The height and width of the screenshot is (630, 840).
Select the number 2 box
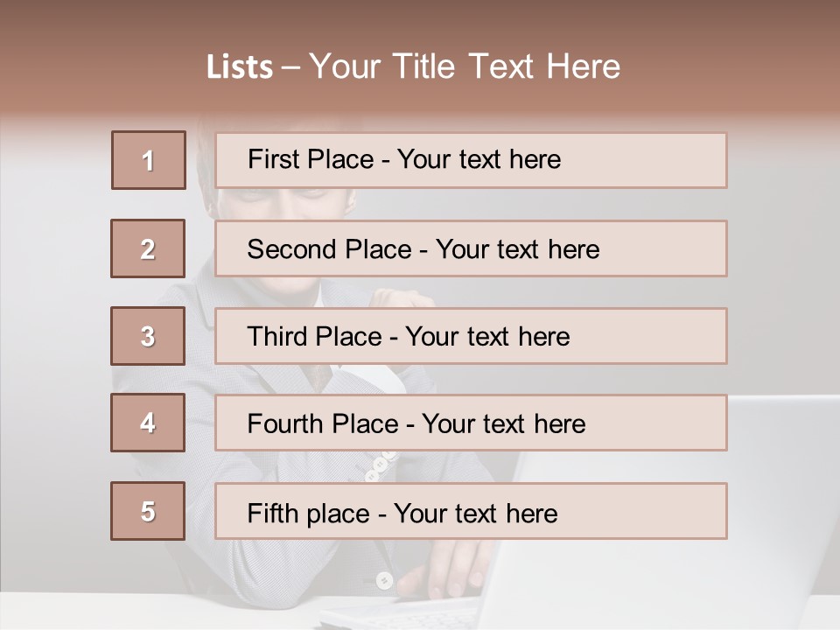[148, 248]
